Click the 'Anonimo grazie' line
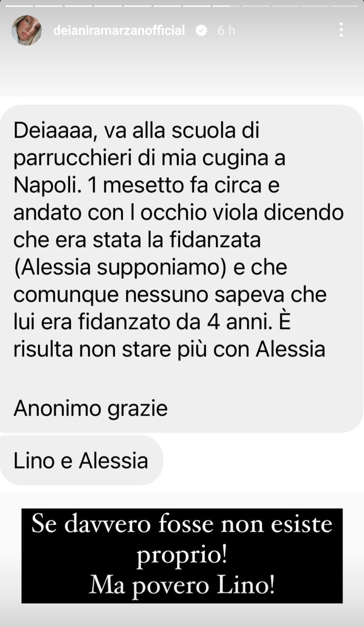The width and height of the screenshot is (364, 627). pos(90,408)
